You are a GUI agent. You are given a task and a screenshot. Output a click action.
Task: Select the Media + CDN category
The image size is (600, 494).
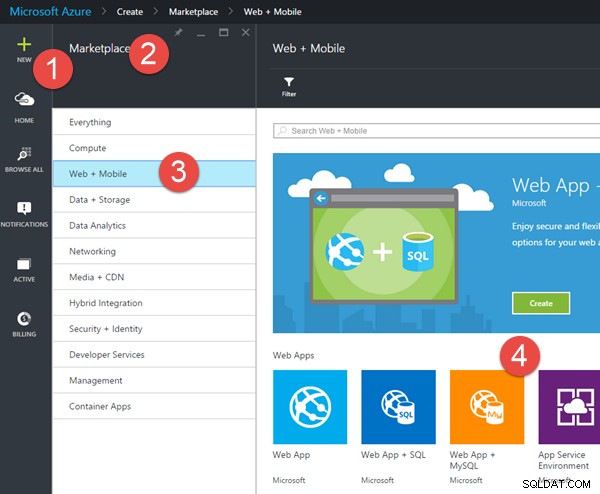(x=154, y=277)
